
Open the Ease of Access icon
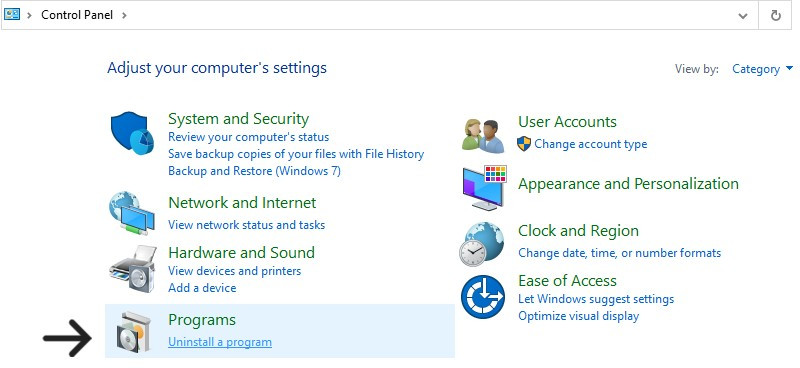(x=483, y=297)
